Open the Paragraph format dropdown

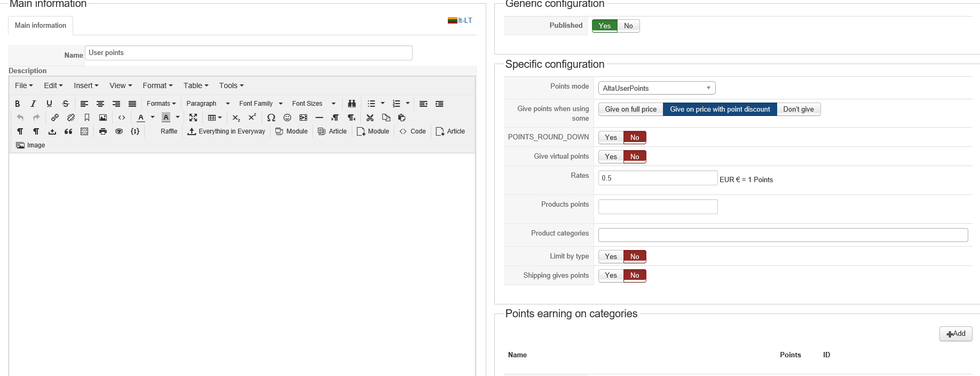208,104
